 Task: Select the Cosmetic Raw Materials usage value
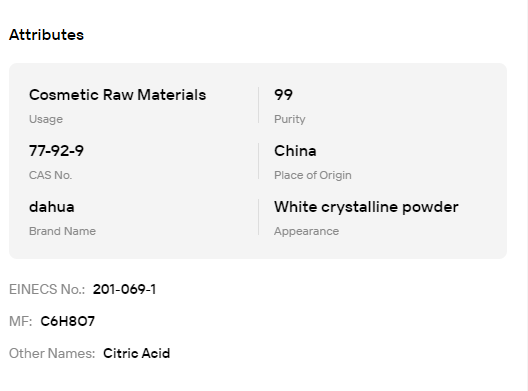click(x=118, y=95)
